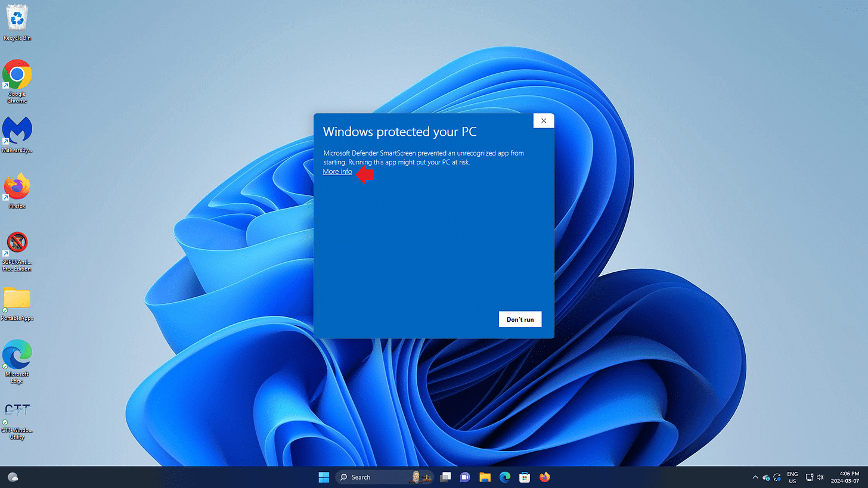Click the More info link
The width and height of the screenshot is (868, 488).
click(x=337, y=172)
